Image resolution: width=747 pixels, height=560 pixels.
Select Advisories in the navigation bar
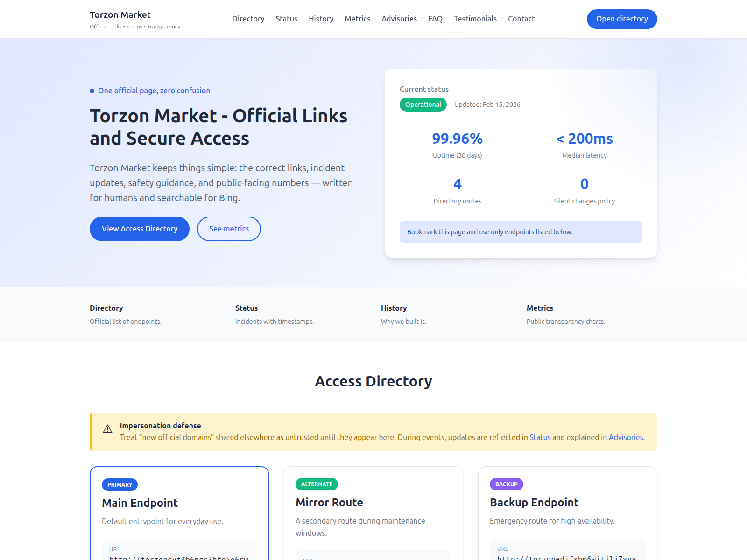[x=399, y=19]
